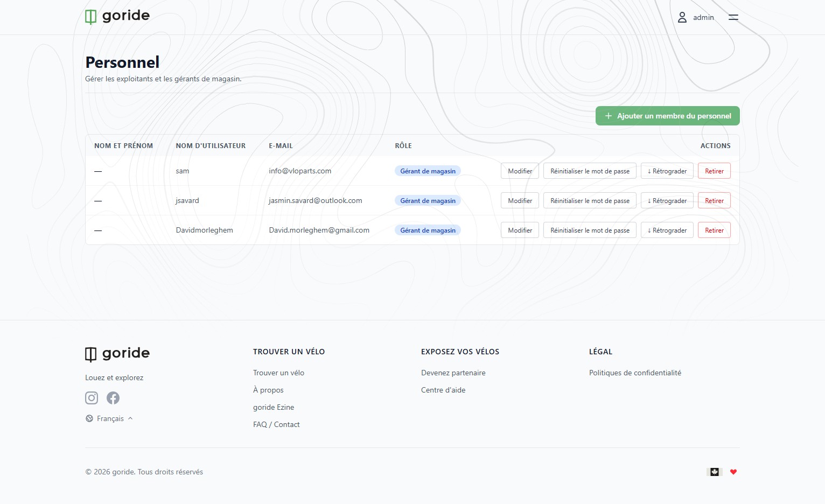Reset password for user jsavard
The height and width of the screenshot is (504, 825).
(x=590, y=201)
